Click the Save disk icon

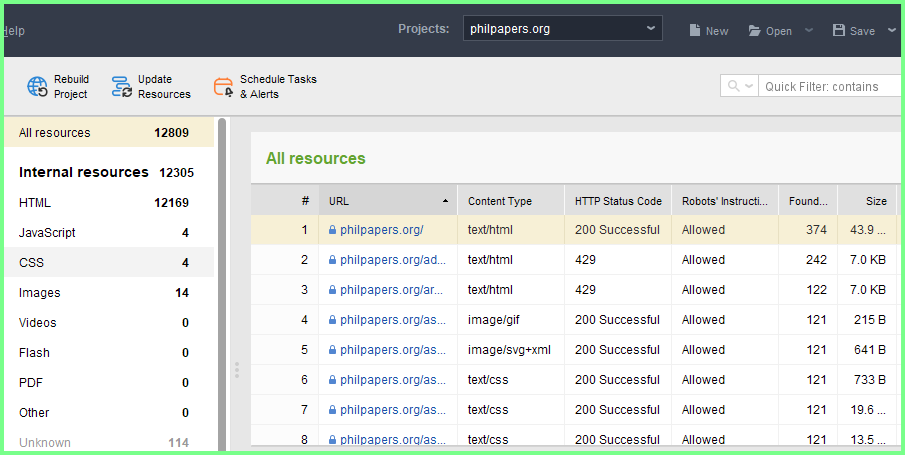tap(839, 31)
